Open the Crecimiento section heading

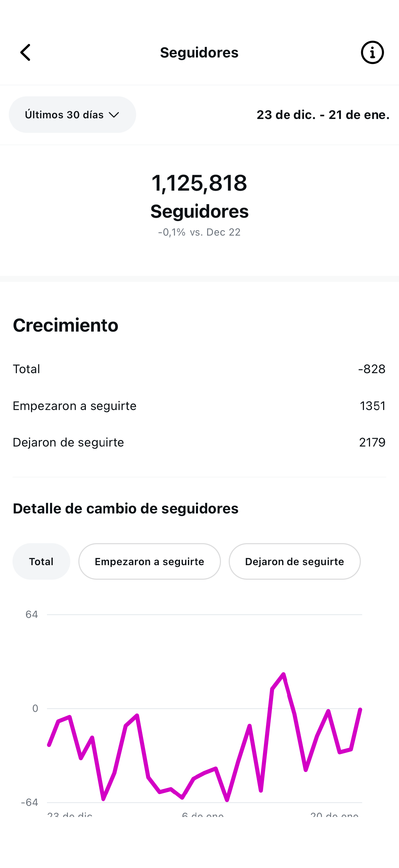65,325
